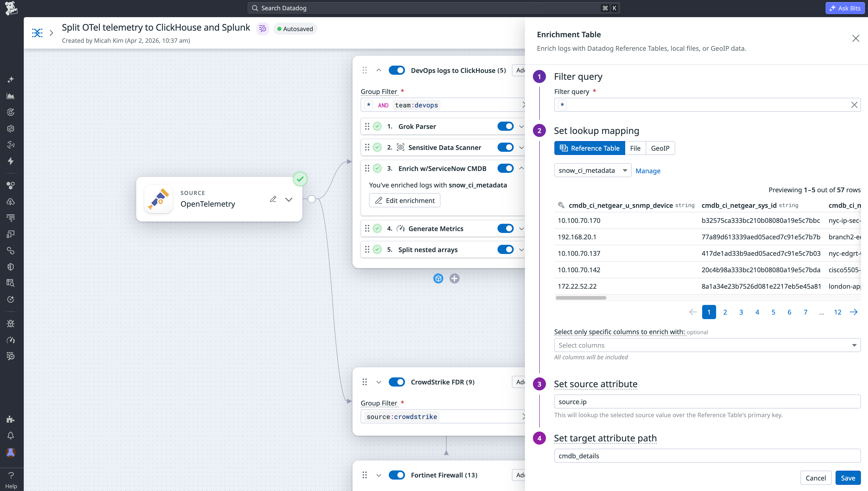Open the Manage reference table link
This screenshot has height=491, width=868.
[x=648, y=171]
